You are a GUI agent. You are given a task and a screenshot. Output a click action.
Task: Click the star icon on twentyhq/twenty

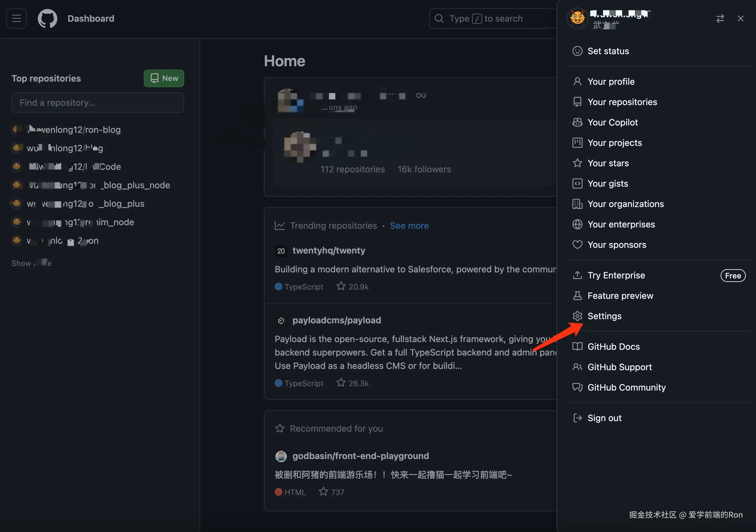(341, 286)
